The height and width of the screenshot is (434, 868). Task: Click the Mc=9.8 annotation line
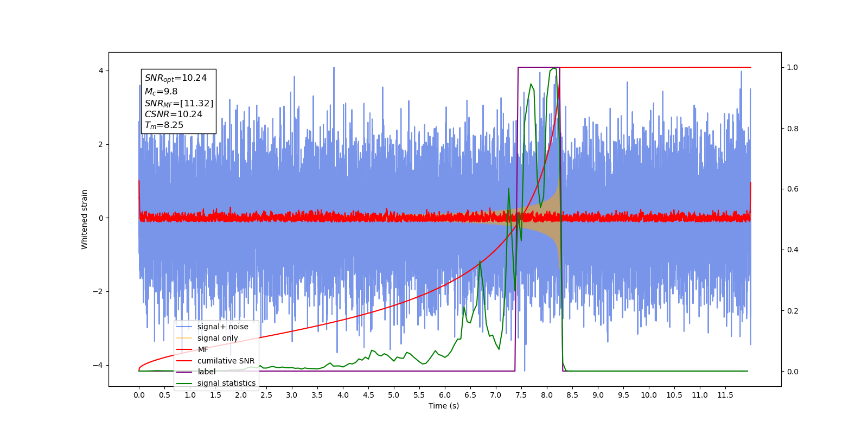click(161, 92)
